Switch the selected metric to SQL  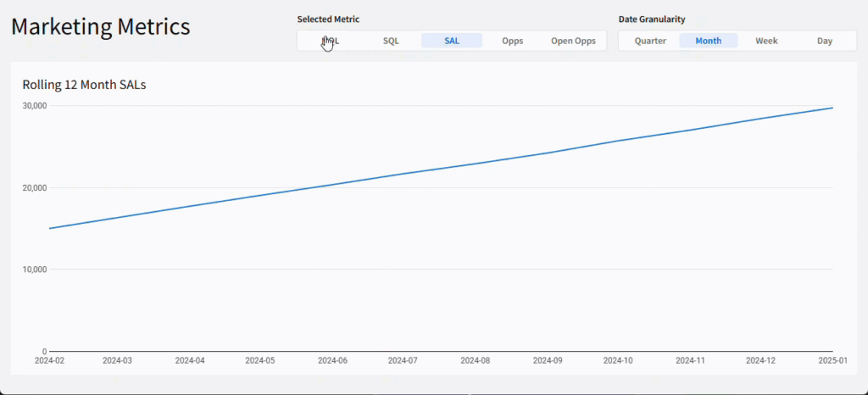pos(391,41)
